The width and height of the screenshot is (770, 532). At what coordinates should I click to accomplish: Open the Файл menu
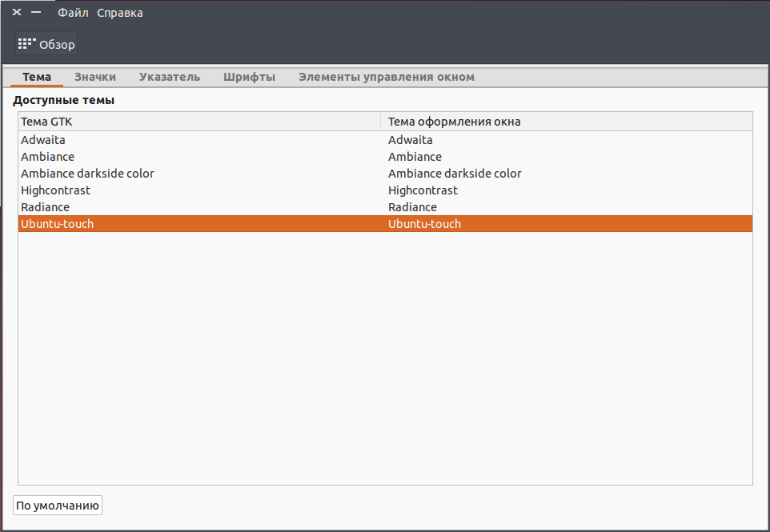(73, 13)
